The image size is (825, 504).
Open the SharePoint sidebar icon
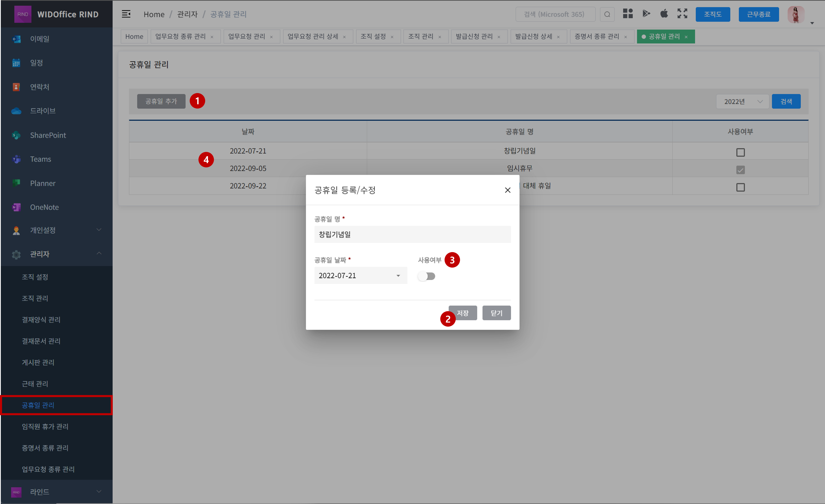coord(16,135)
